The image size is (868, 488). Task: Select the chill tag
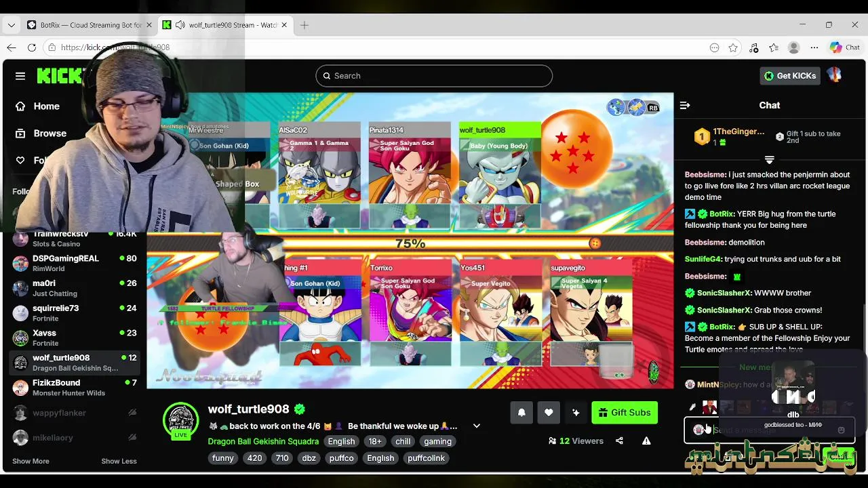pyautogui.click(x=403, y=441)
